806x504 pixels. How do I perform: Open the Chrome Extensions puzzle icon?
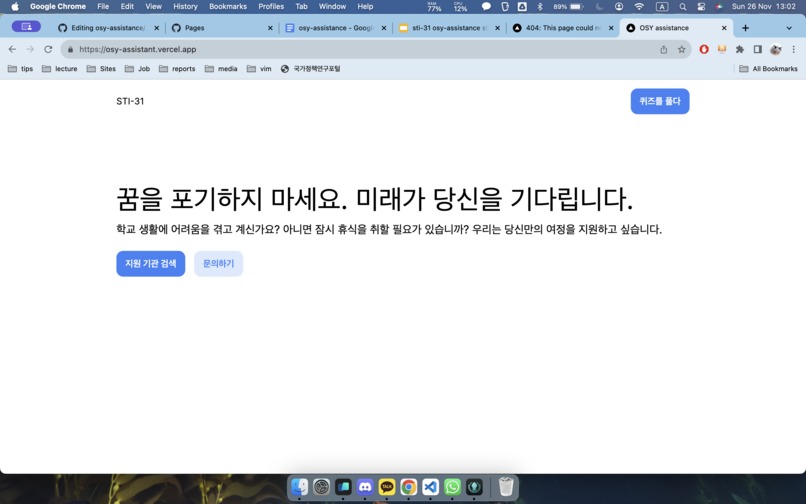(740, 49)
